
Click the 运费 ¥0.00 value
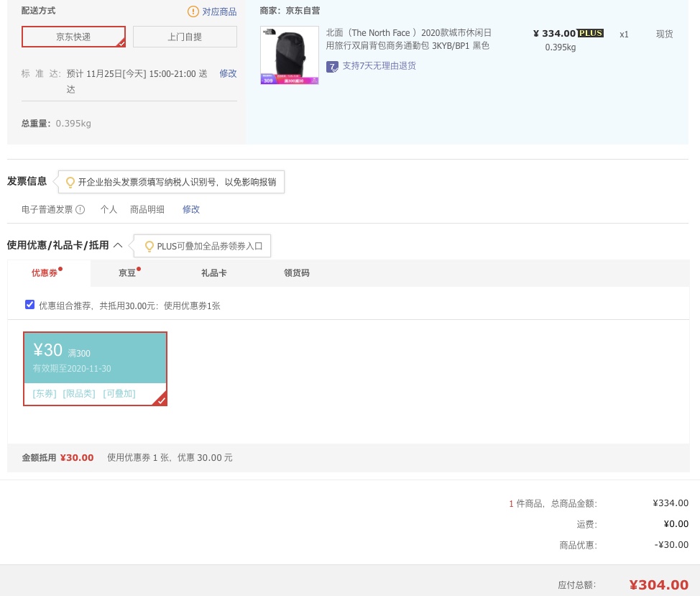click(676, 523)
